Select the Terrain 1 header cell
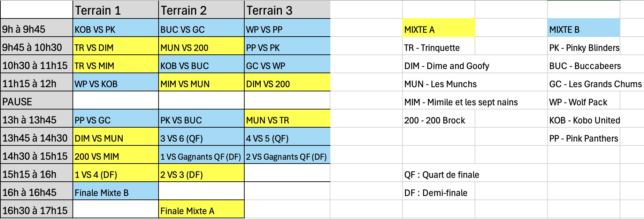Screen dimensions: 644x219 pos(116,10)
